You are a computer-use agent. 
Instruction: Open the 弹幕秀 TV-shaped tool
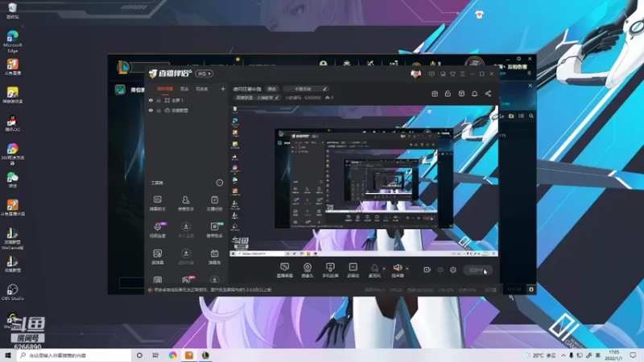[214, 257]
